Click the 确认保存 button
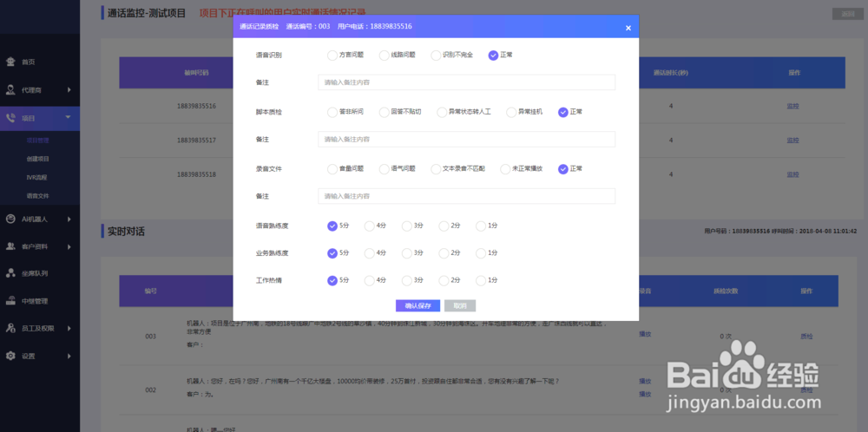The image size is (868, 432). click(x=418, y=306)
